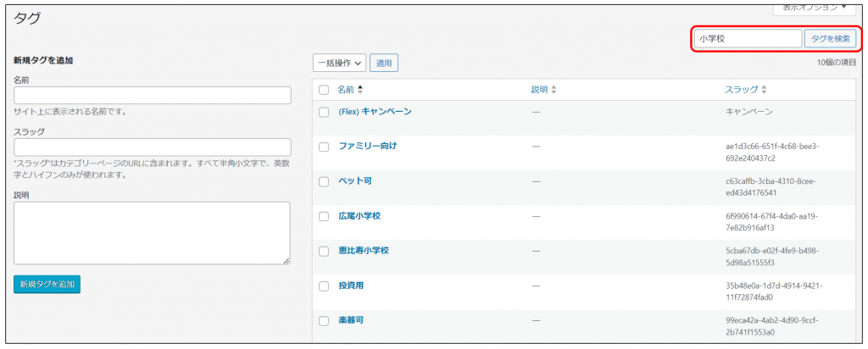Click into the 名前 text field
This screenshot has width=868, height=349.
153,95
